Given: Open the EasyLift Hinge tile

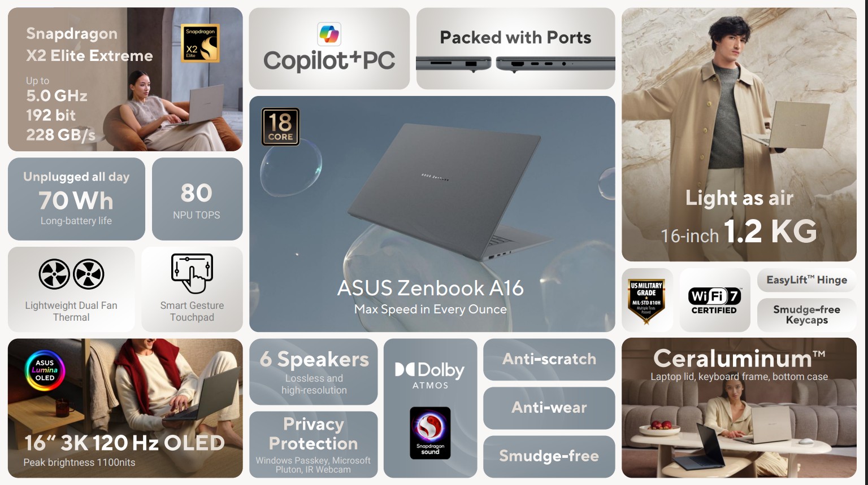Looking at the screenshot, I should pyautogui.click(x=806, y=280).
